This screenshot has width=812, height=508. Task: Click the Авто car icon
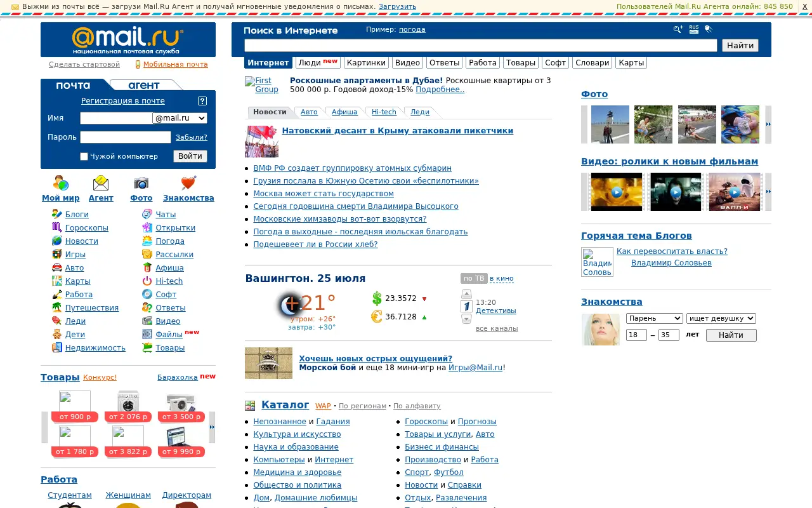57,267
